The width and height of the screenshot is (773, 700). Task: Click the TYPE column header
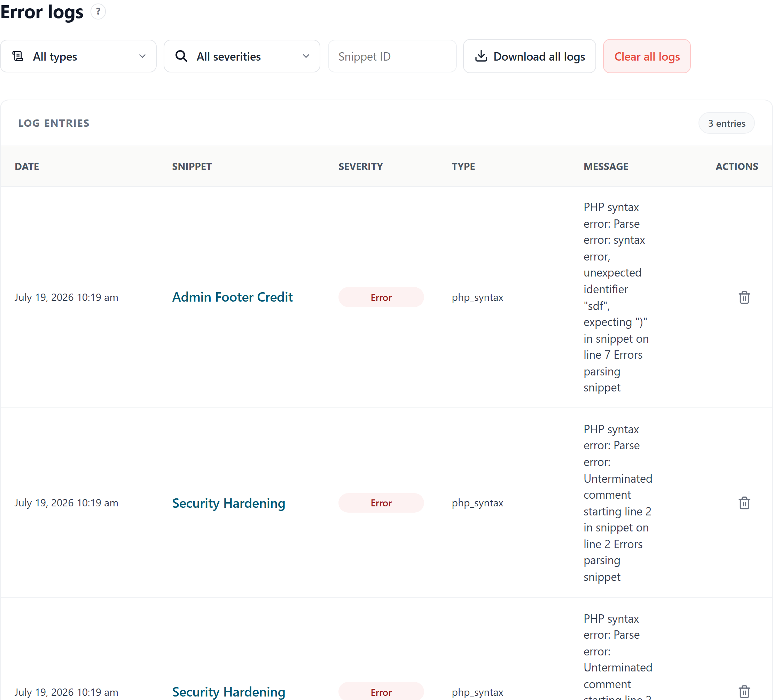pyautogui.click(x=463, y=166)
